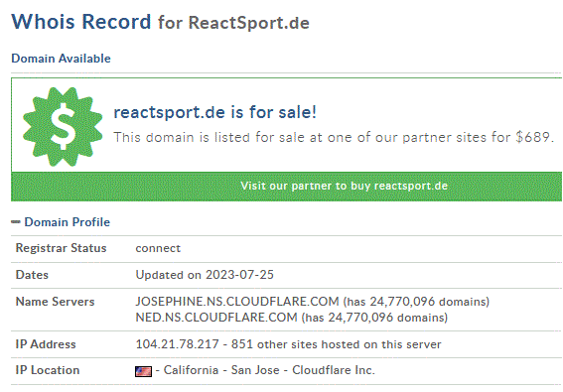Click the Registrar Status value 'connect'

(158, 248)
